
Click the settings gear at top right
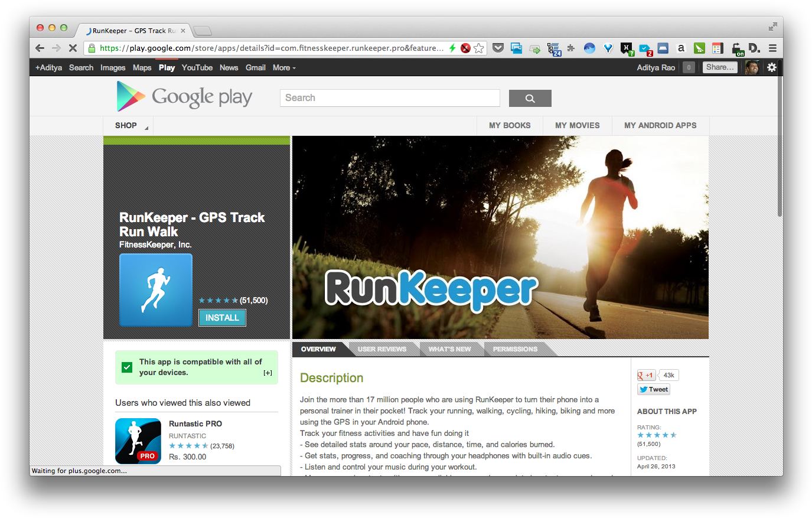coord(772,67)
